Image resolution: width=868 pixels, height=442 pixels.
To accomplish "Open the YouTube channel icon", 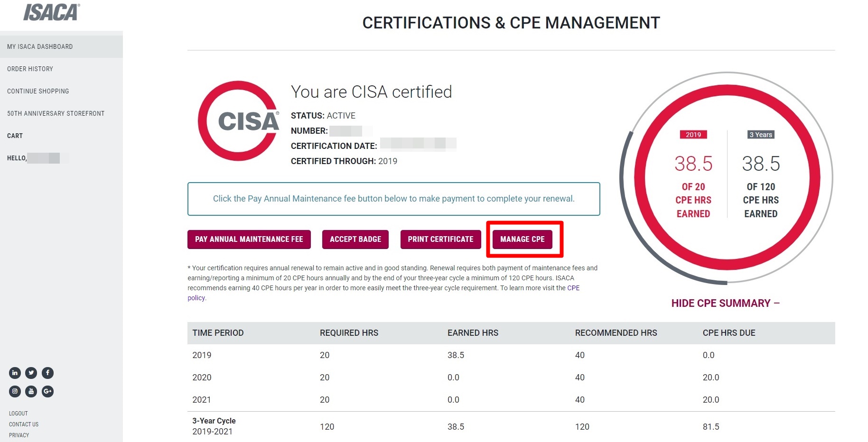I will tap(31, 391).
